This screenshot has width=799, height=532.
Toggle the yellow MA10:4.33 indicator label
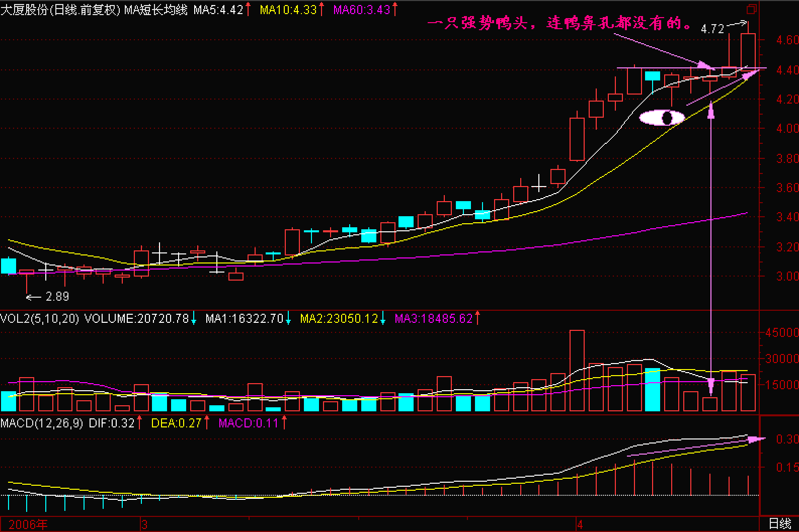pyautogui.click(x=289, y=10)
